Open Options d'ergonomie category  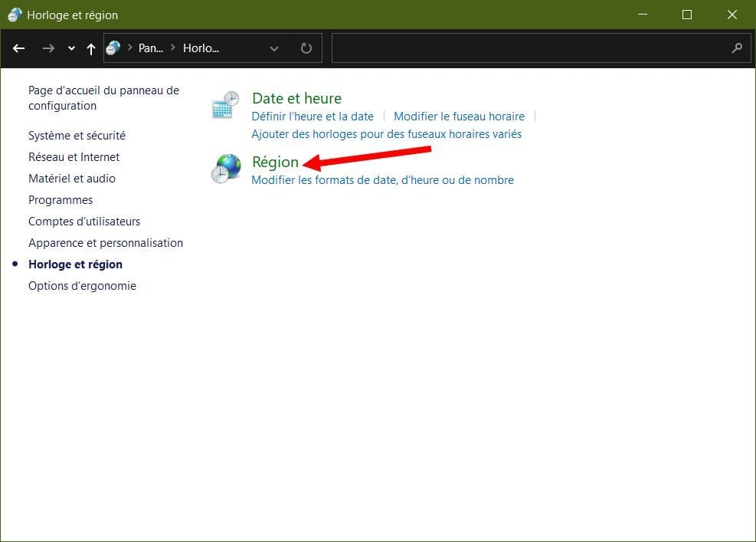pos(82,286)
